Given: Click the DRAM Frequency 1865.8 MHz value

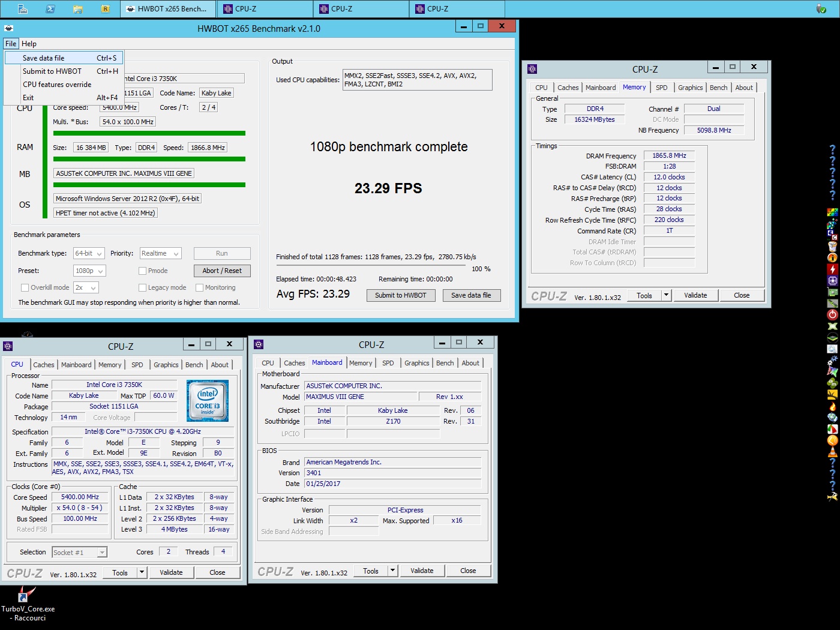Looking at the screenshot, I should [669, 155].
